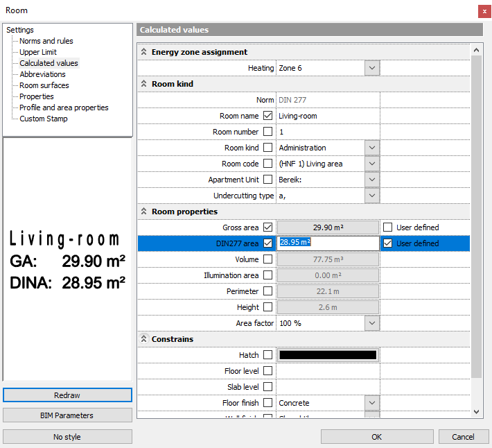
Task: Uncheck the Room name checkbox
Action: (x=268, y=116)
